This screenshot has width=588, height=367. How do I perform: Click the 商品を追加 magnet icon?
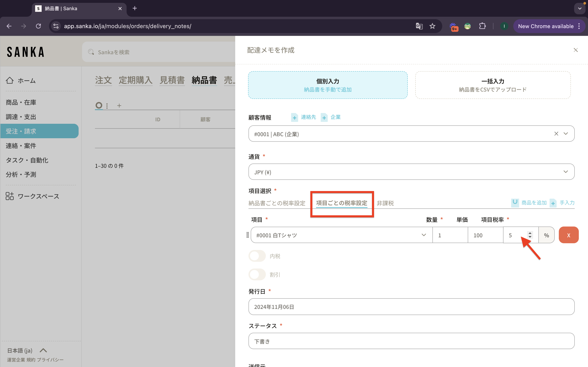coord(515,202)
